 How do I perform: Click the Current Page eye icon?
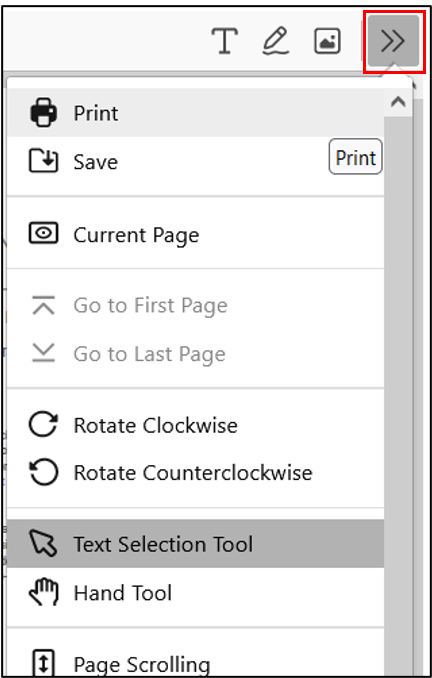pyautogui.click(x=43, y=234)
